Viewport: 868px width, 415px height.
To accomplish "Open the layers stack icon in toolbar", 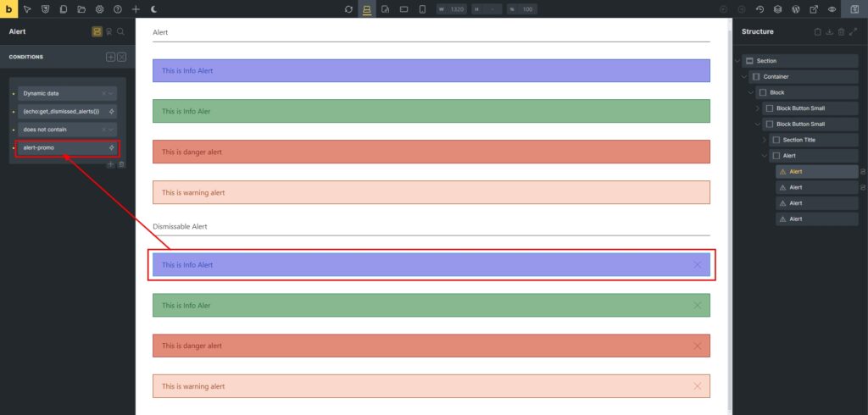I will (x=778, y=9).
